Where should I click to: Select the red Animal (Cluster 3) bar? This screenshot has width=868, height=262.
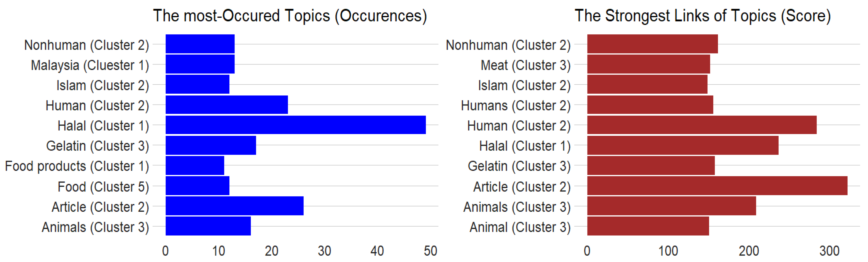click(648, 226)
